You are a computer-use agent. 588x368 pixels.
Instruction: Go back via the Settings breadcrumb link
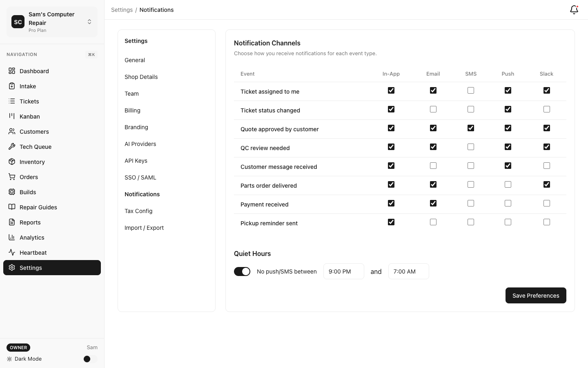click(x=122, y=9)
